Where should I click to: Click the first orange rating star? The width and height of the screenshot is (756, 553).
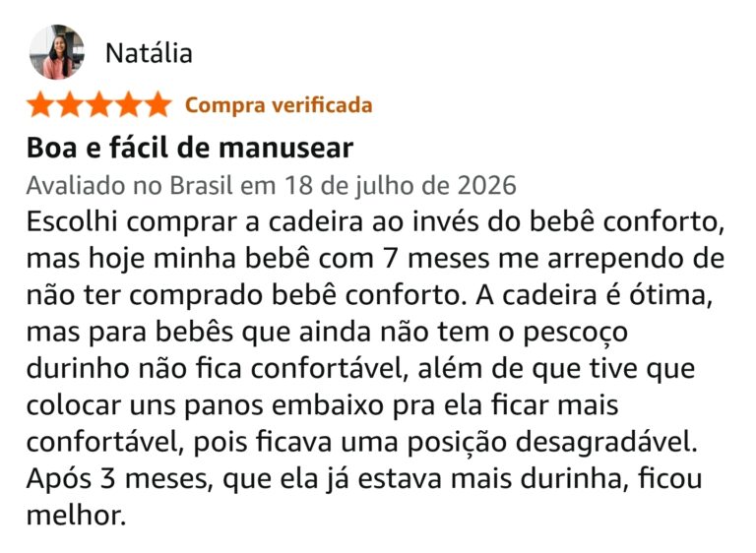coord(40,105)
